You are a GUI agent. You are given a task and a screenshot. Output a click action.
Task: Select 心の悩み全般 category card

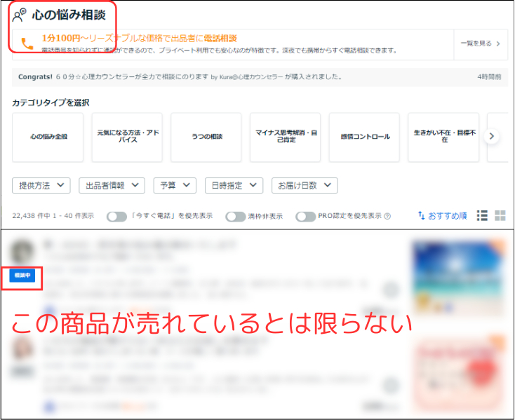tap(48, 137)
